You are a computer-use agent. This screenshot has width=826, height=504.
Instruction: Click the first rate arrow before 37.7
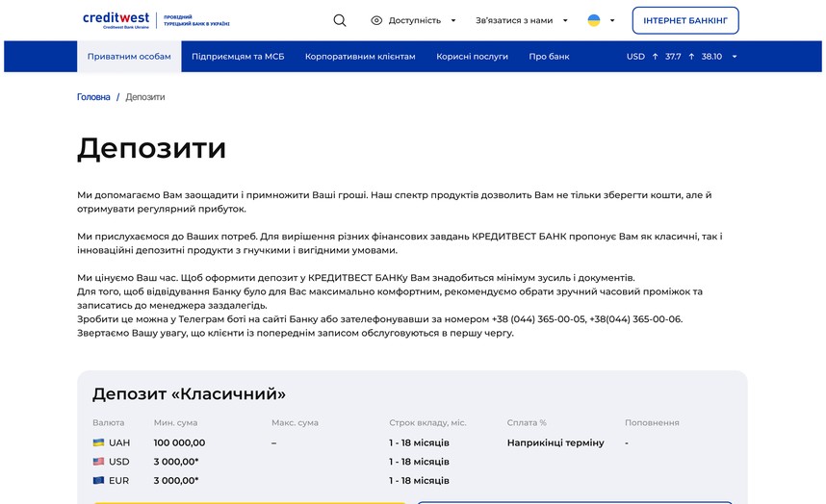[655, 57]
